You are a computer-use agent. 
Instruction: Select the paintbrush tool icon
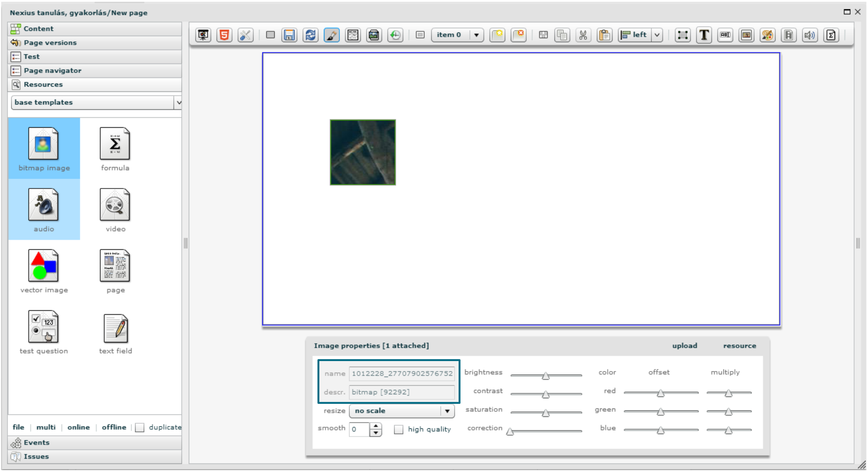331,35
